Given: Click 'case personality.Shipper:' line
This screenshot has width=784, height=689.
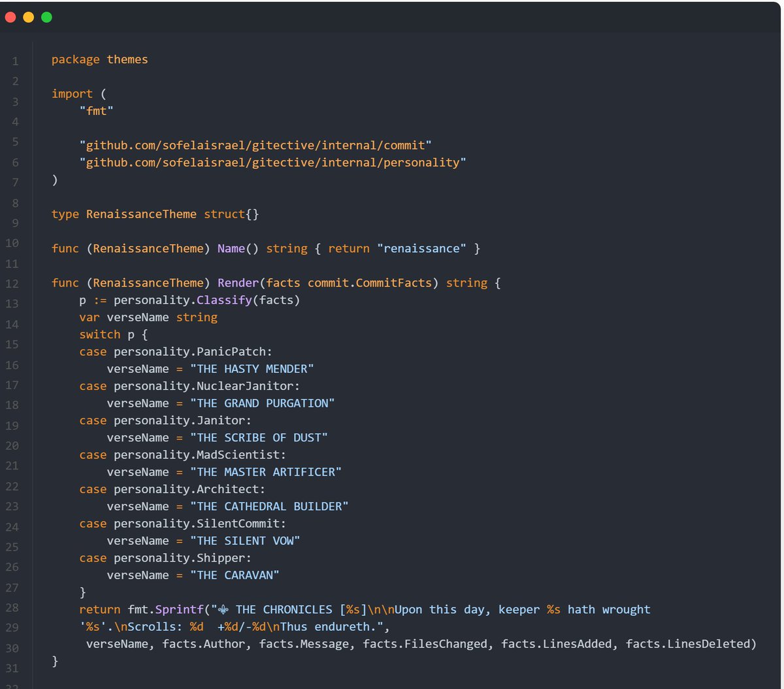Looking at the screenshot, I should tap(165, 558).
